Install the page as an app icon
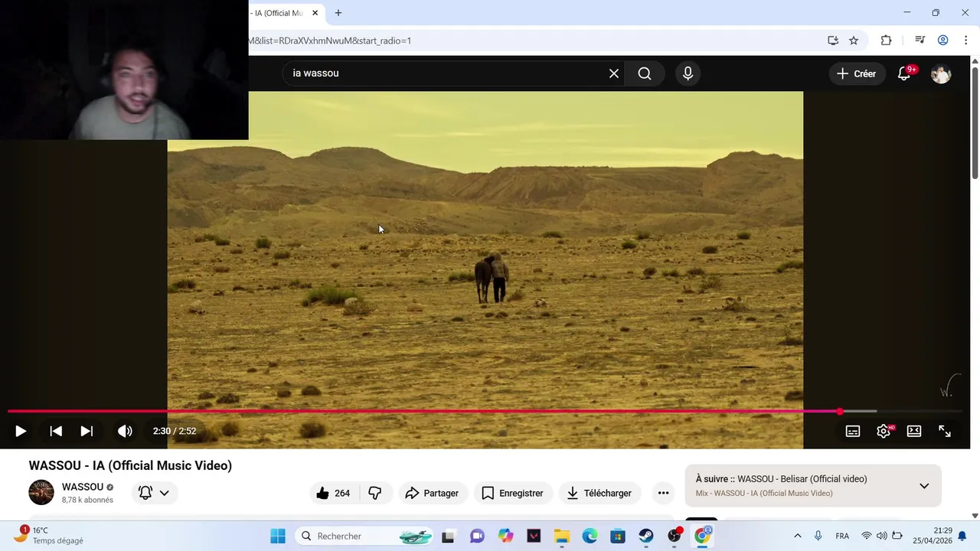 click(833, 41)
